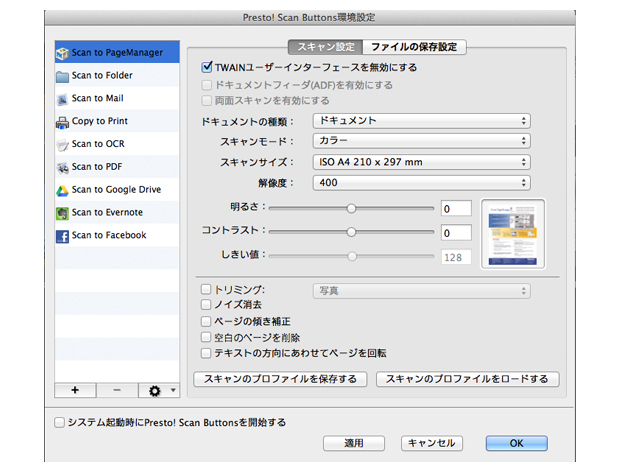620x468 pixels.
Task: Click the キャンセル button
Action: [x=432, y=443]
